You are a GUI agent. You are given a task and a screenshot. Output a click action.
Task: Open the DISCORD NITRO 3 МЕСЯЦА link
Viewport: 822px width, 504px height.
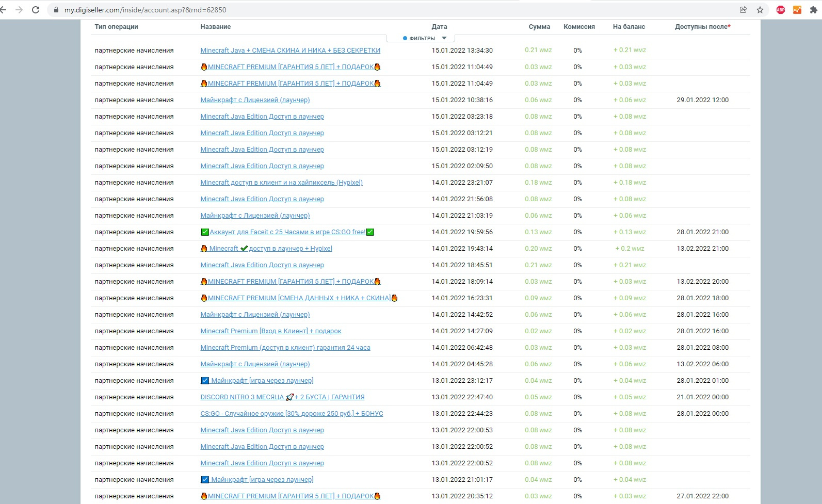tap(282, 397)
